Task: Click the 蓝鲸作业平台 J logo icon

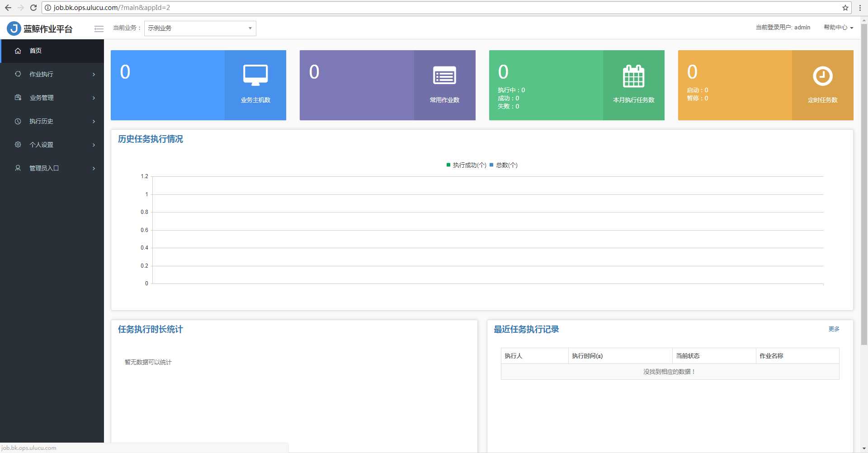Action: [x=14, y=28]
